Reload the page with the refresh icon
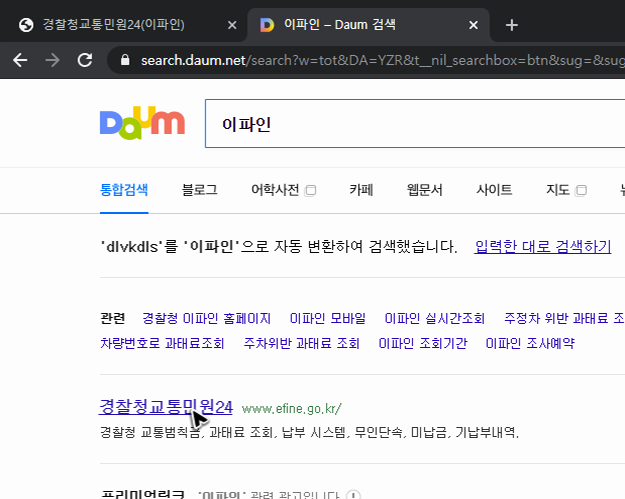Screen dimensions: 625x499 85,60
